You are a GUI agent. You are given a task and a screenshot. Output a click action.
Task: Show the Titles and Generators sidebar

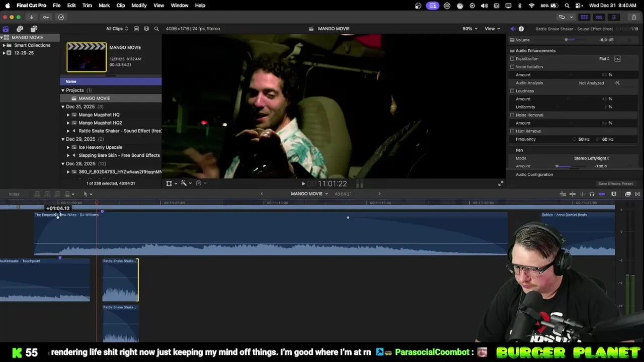coord(34,29)
